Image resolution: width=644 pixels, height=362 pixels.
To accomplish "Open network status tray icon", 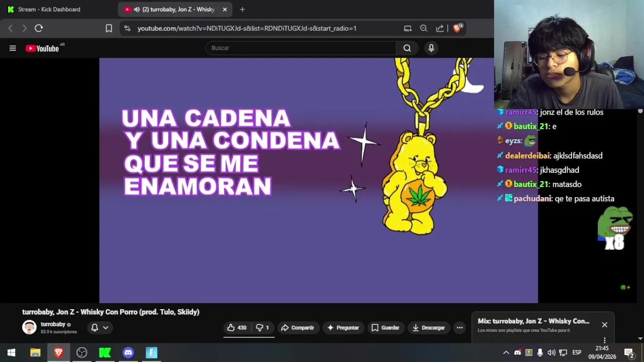I will coord(563,352).
